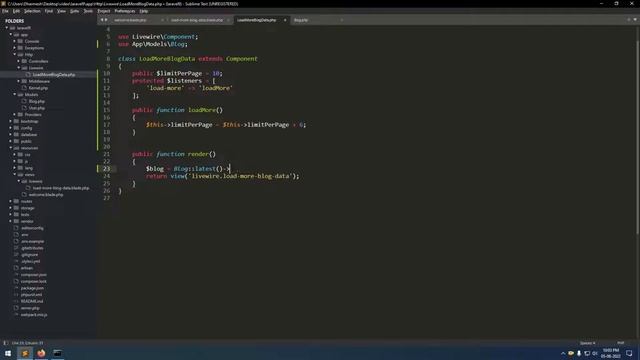Collapse the resources folder
640x360 pixels.
[x=11, y=148]
